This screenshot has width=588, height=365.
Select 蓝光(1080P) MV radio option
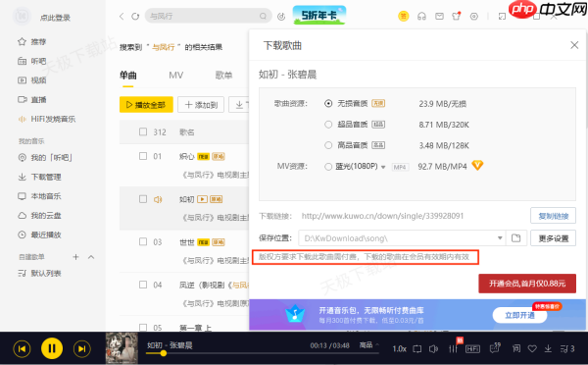click(x=328, y=167)
